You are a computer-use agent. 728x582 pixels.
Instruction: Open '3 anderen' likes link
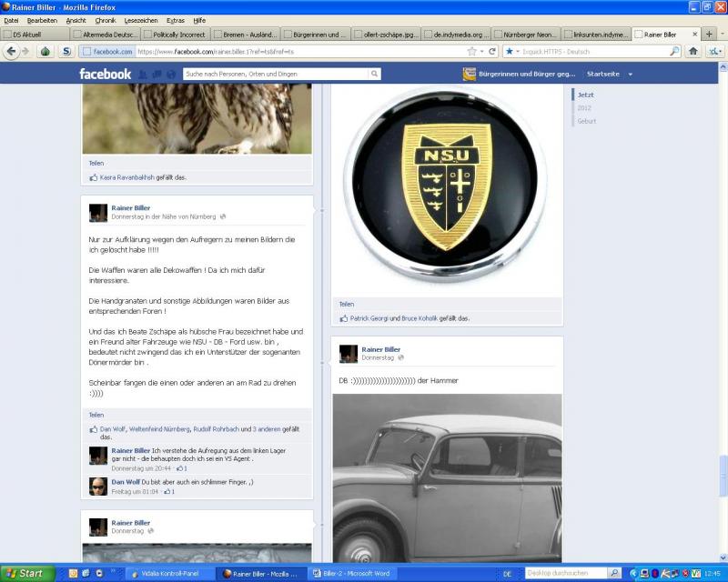coord(268,428)
